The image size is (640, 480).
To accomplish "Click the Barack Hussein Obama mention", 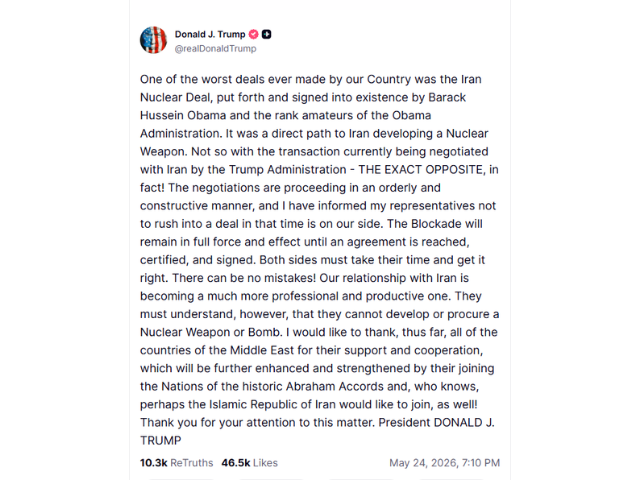I will pos(303,107).
